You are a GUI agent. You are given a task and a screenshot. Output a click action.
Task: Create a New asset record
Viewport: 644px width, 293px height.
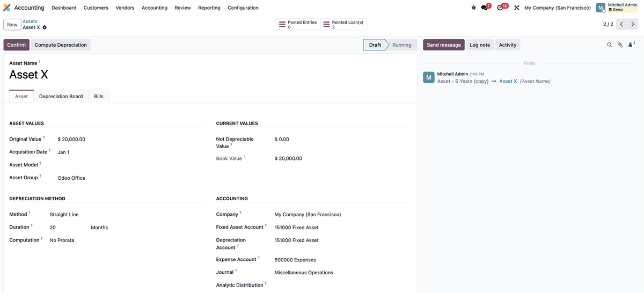click(x=12, y=25)
